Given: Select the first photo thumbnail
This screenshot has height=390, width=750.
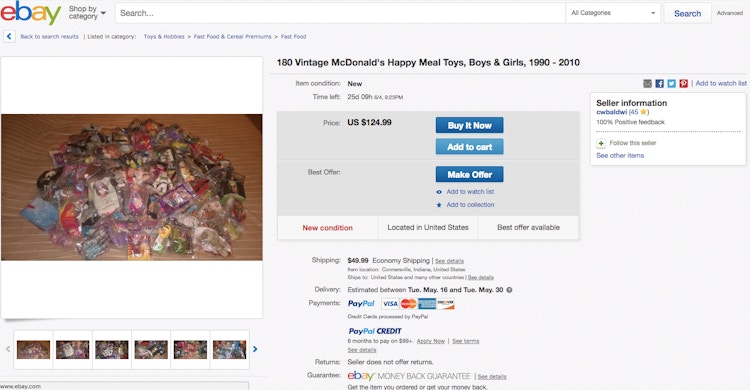Looking at the screenshot, I should 33,350.
